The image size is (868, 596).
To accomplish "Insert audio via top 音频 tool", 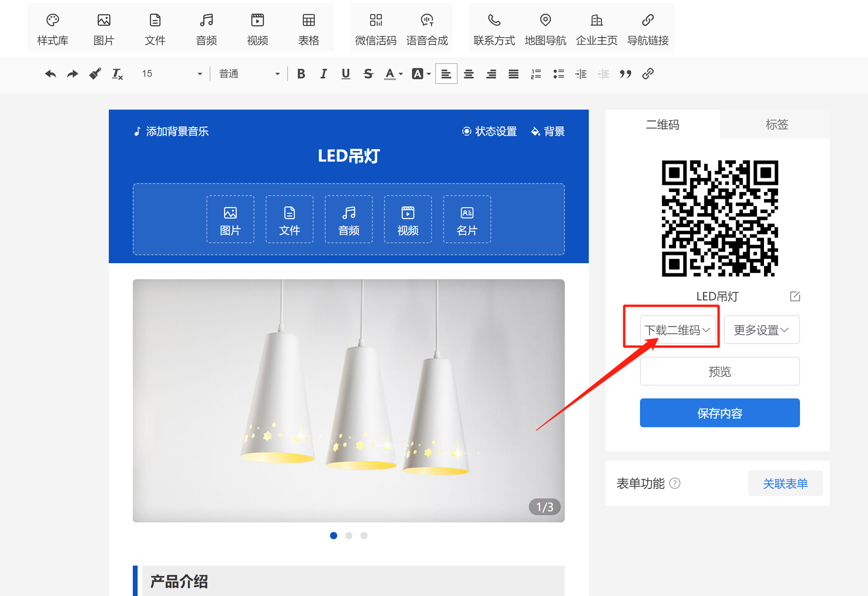I will click(x=206, y=29).
